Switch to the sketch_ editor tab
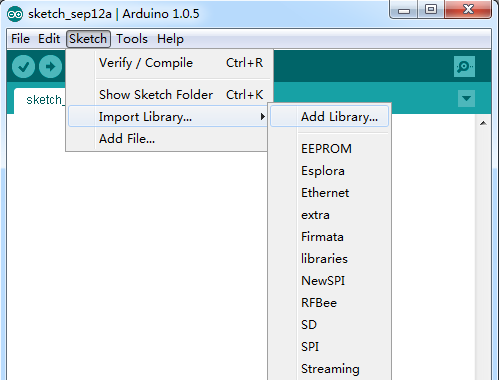This screenshot has width=500, height=381. point(40,100)
